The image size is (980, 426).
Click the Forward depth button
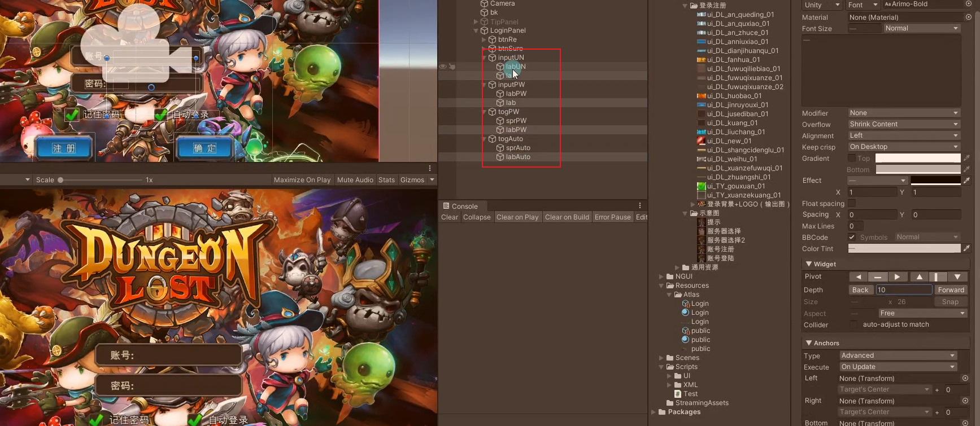951,290
